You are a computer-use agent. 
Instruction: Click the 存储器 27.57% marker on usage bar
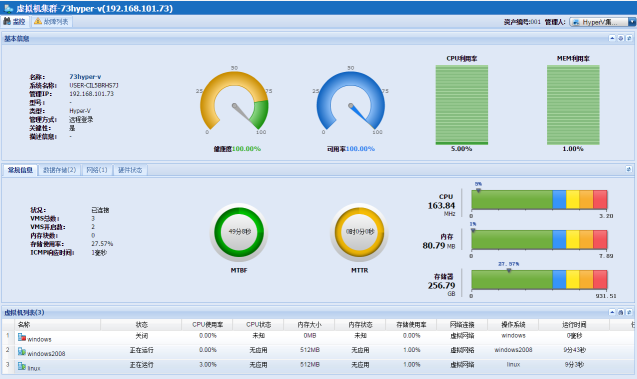click(509, 270)
